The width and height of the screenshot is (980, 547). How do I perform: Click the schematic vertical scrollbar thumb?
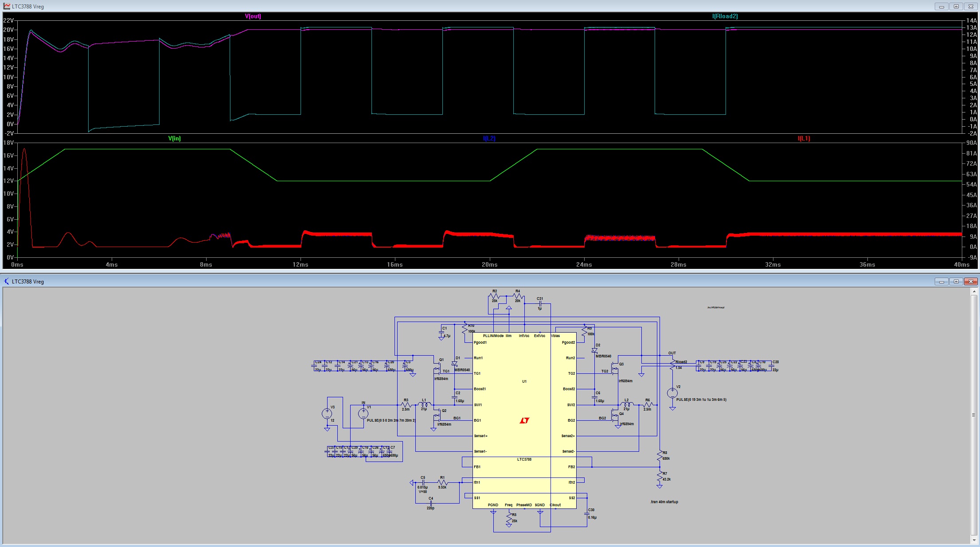(973, 415)
